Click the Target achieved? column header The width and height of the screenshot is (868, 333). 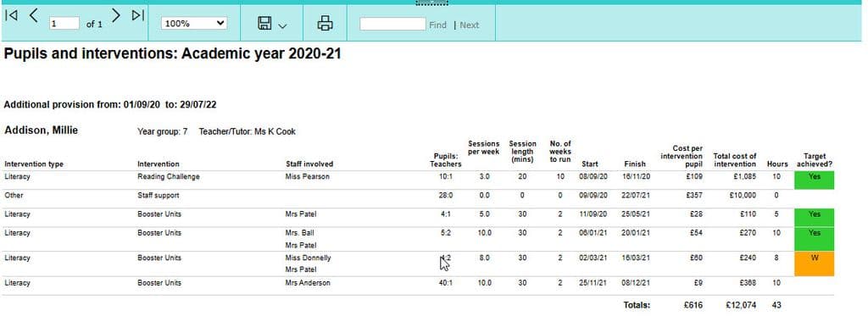pyautogui.click(x=815, y=160)
